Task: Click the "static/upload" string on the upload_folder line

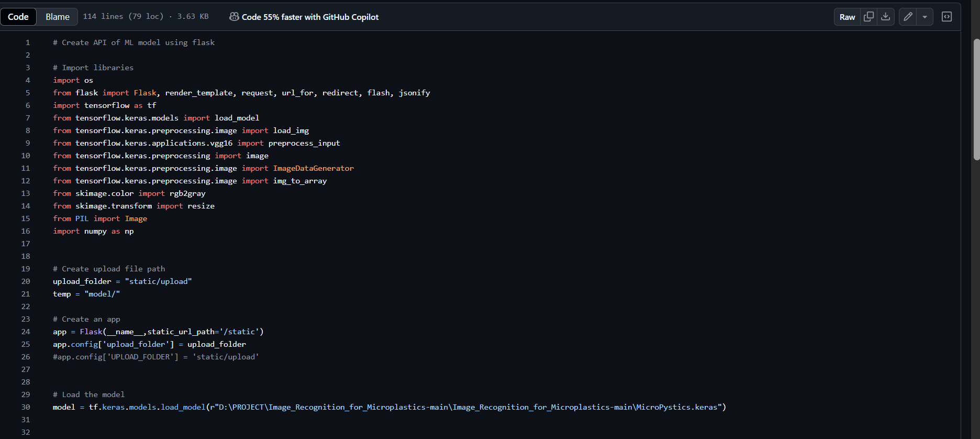Action: [159, 281]
